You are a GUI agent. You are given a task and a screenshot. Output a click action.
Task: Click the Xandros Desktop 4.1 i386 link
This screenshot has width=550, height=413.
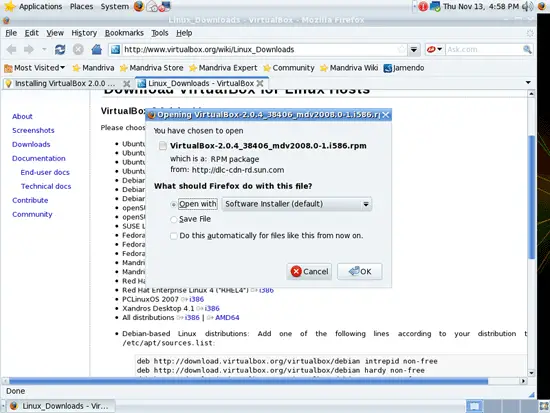[212, 308]
